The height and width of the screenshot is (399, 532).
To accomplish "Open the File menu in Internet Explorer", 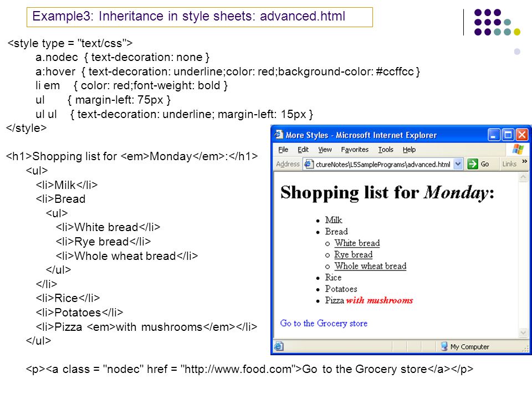I will coord(283,150).
